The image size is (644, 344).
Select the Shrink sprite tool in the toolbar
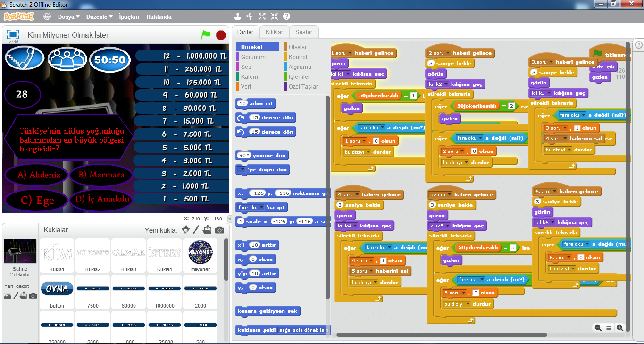coord(274,17)
